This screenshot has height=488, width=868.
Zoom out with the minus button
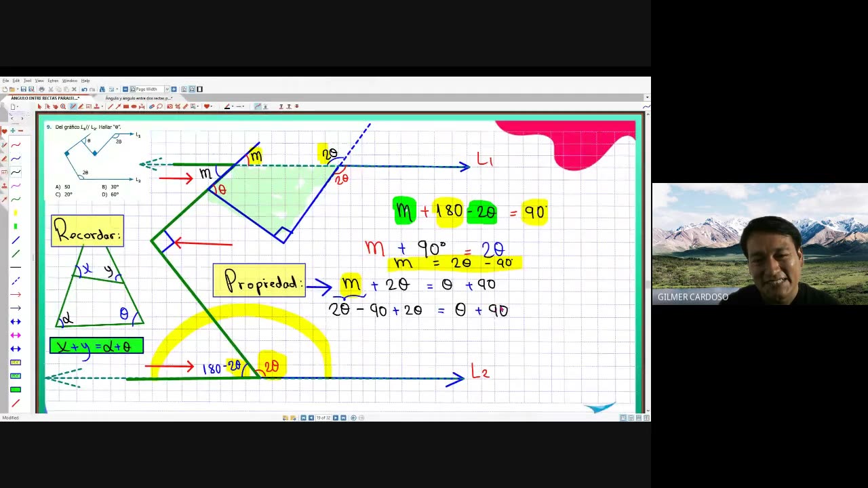point(125,89)
